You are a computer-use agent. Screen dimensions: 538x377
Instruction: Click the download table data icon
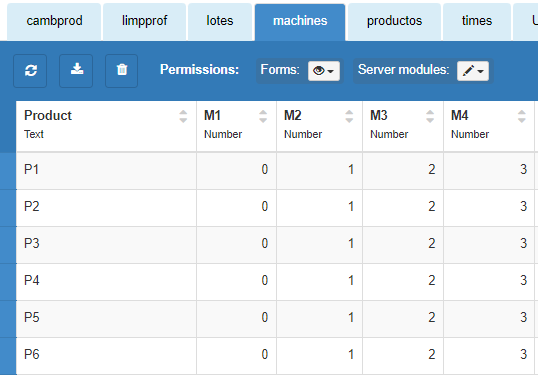pos(76,71)
